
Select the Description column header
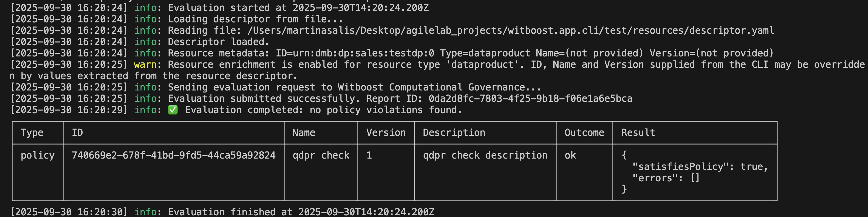pos(454,133)
